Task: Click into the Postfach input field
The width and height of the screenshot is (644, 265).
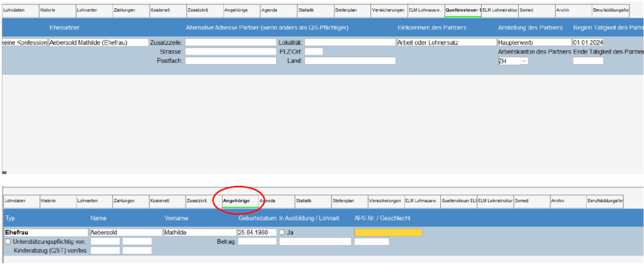Action: coord(230,61)
